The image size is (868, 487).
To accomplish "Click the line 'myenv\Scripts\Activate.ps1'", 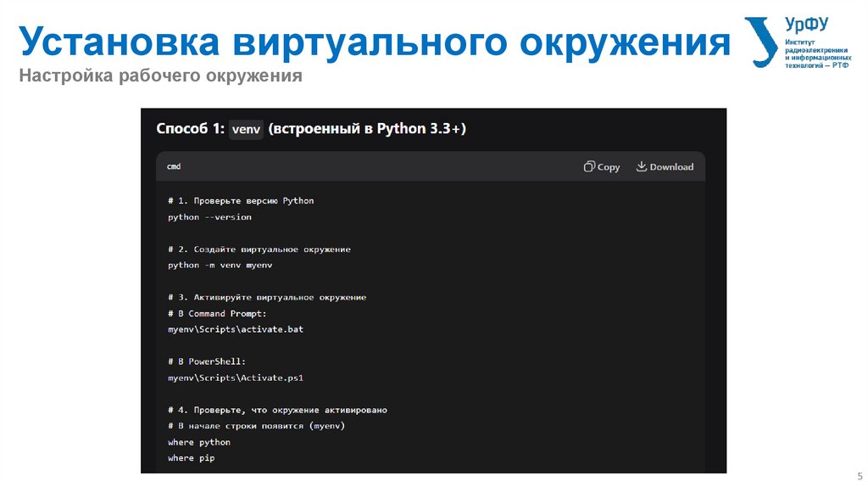I will pos(236,378).
